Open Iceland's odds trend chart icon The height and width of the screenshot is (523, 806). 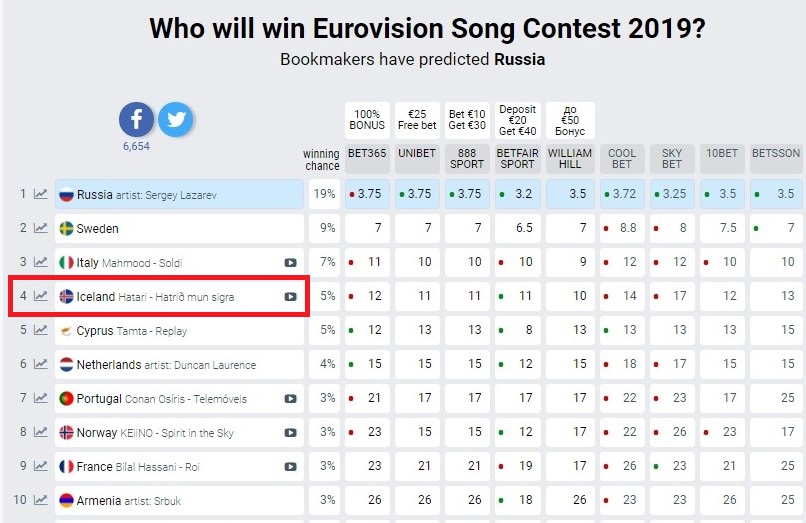(41, 296)
